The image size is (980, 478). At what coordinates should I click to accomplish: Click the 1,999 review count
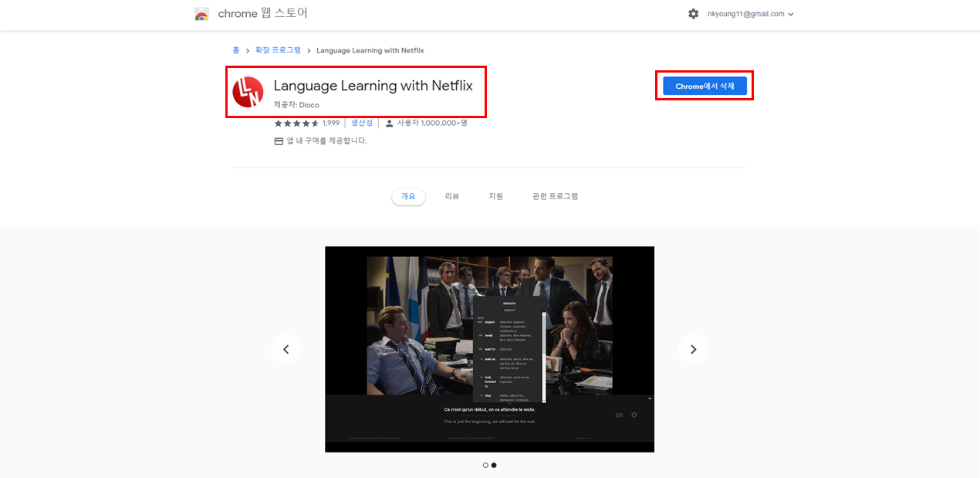click(331, 123)
